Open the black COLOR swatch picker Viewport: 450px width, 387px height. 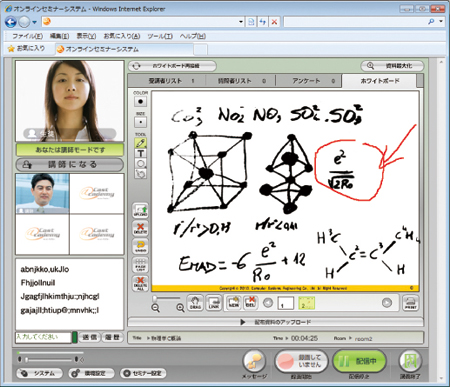pos(141,101)
